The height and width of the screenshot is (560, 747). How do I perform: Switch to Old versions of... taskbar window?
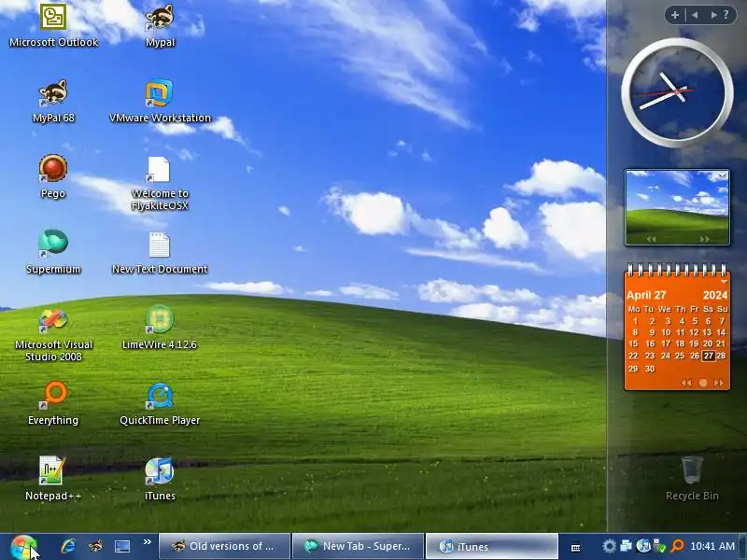(224, 546)
